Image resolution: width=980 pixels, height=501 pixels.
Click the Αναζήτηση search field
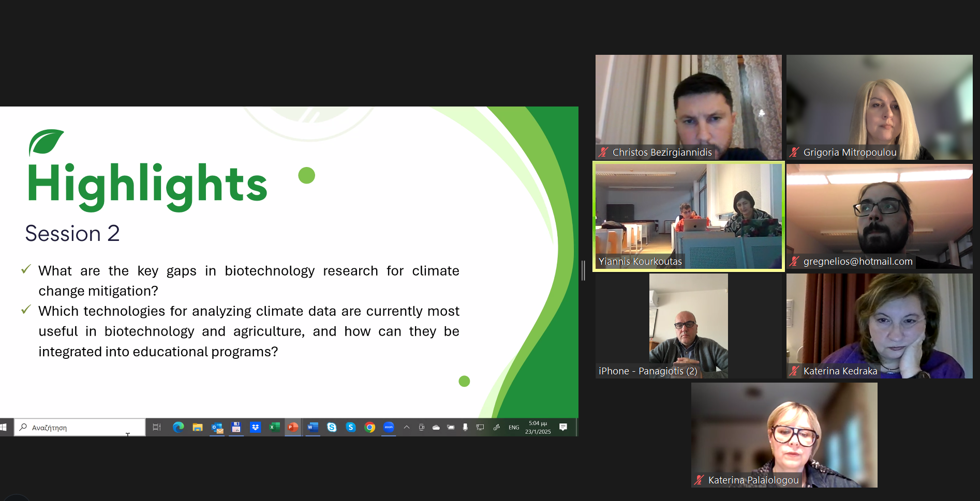[x=80, y=428]
